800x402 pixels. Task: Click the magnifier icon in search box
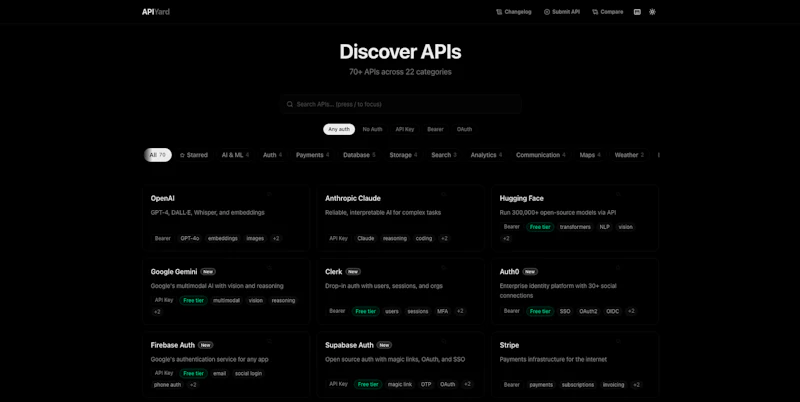[290, 104]
